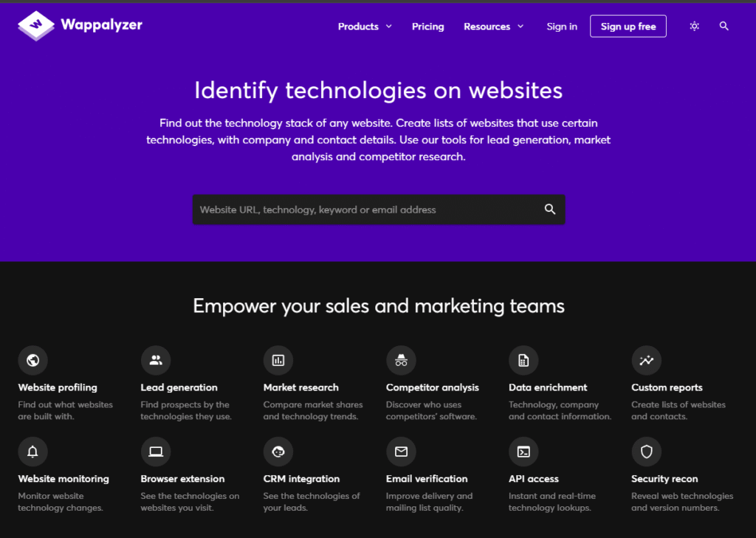Click the Browser extension laptop icon
Image resolution: width=756 pixels, height=538 pixels.
click(x=156, y=452)
